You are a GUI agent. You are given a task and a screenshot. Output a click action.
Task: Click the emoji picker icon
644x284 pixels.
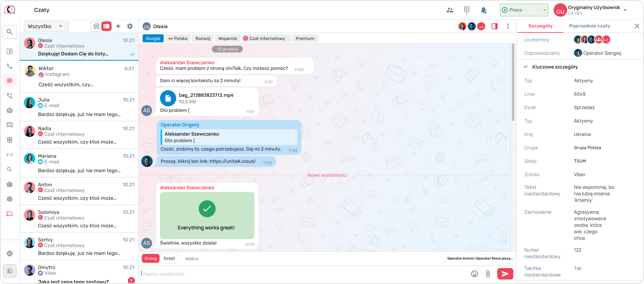474,274
